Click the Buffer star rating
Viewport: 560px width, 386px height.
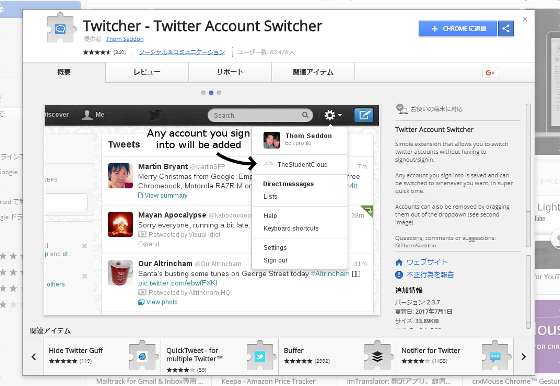(298, 361)
